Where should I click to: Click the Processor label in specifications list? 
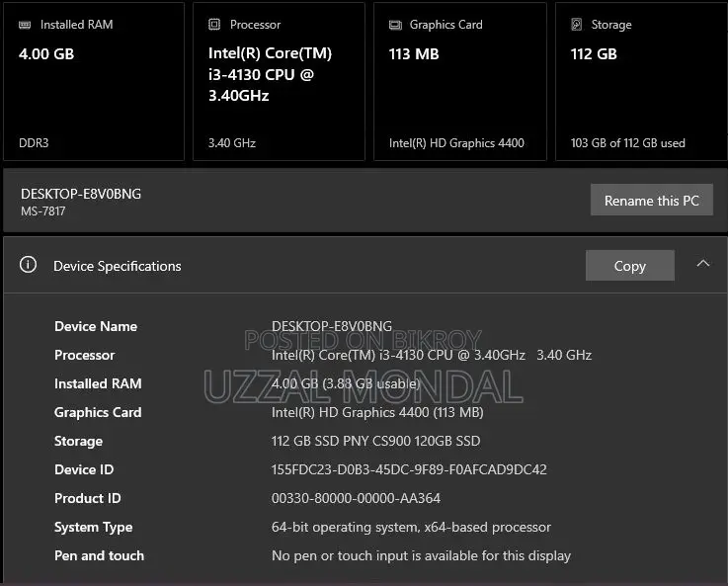(x=85, y=355)
